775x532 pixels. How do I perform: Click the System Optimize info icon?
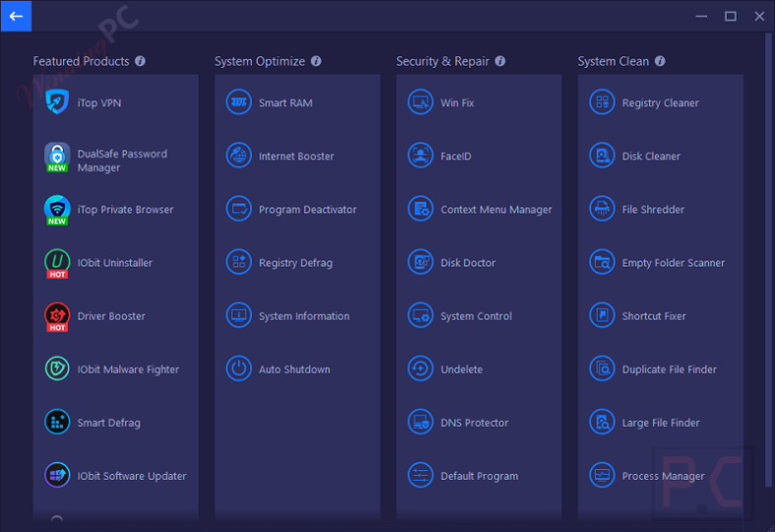point(316,61)
